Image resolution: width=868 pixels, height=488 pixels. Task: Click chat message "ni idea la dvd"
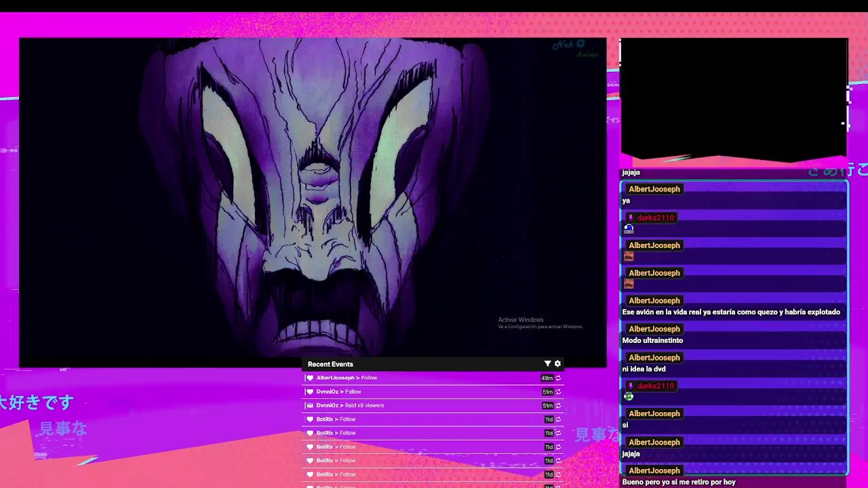[644, 369]
